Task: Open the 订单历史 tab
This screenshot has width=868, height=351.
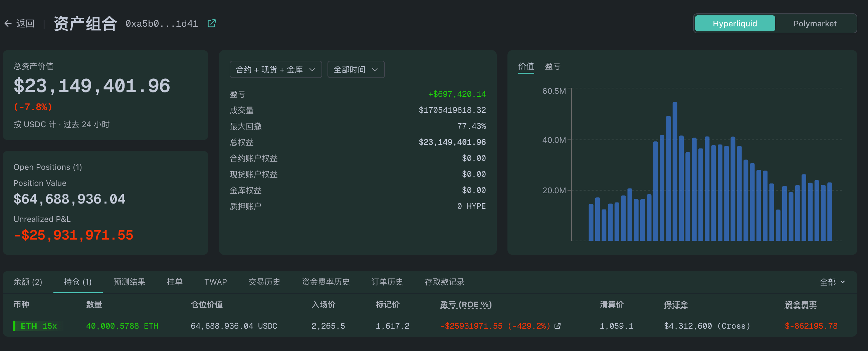Action: [387, 282]
